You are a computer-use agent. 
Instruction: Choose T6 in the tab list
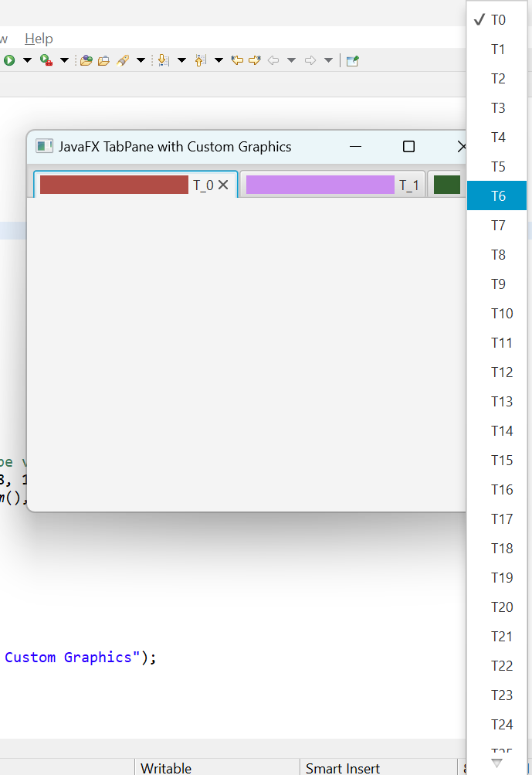click(x=498, y=196)
